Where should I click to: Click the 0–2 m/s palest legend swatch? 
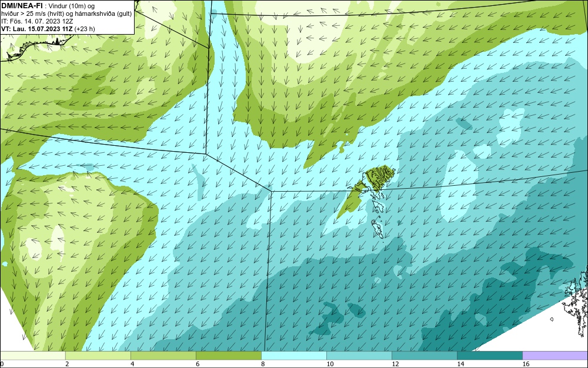pyautogui.click(x=32, y=356)
